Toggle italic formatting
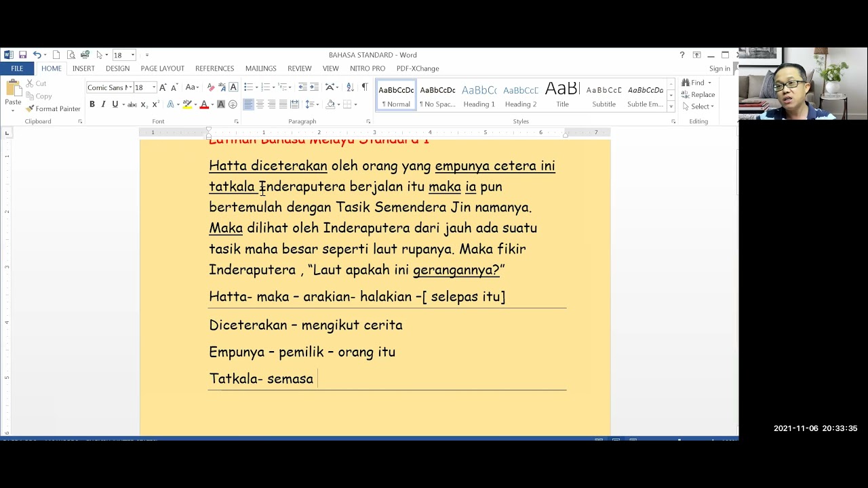868x488 pixels. (x=103, y=104)
